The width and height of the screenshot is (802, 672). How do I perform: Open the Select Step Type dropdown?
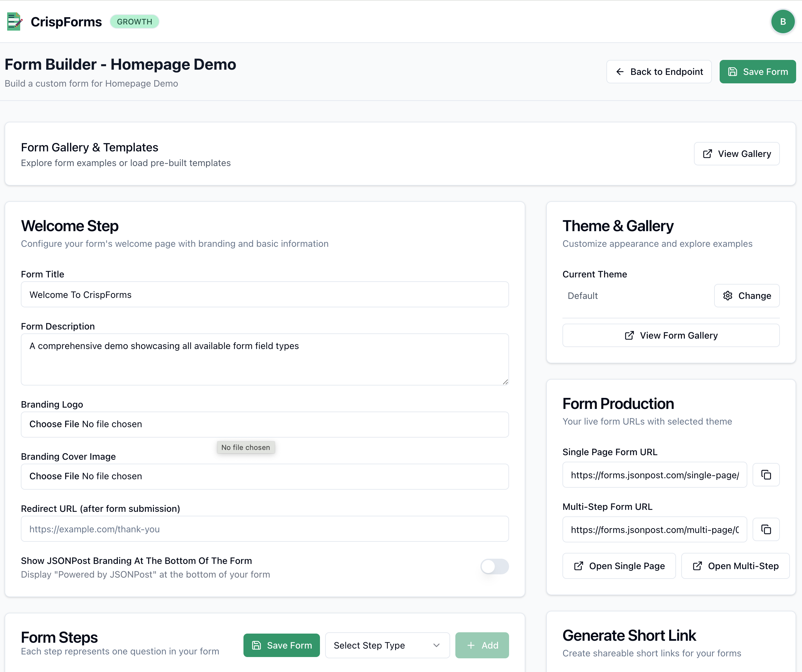click(387, 645)
